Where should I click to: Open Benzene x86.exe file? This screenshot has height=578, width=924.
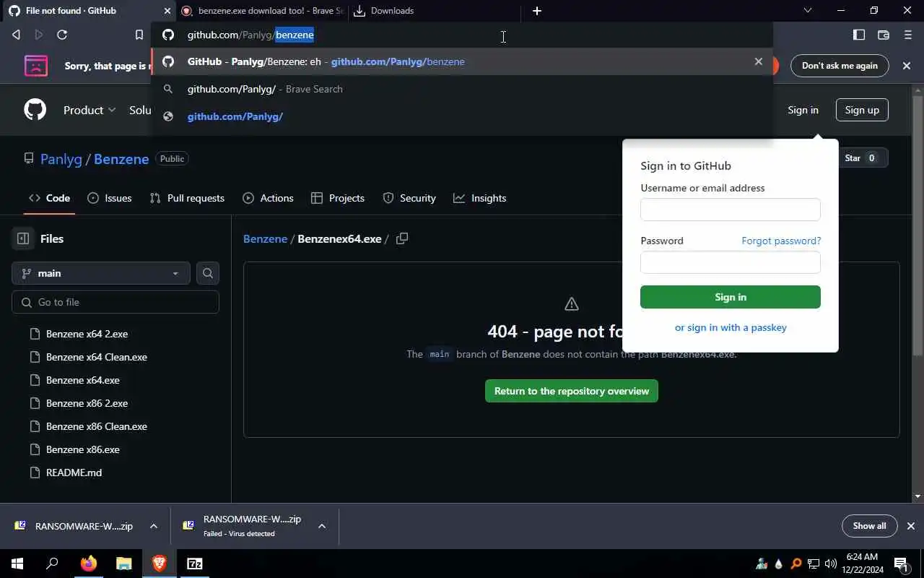click(x=83, y=449)
